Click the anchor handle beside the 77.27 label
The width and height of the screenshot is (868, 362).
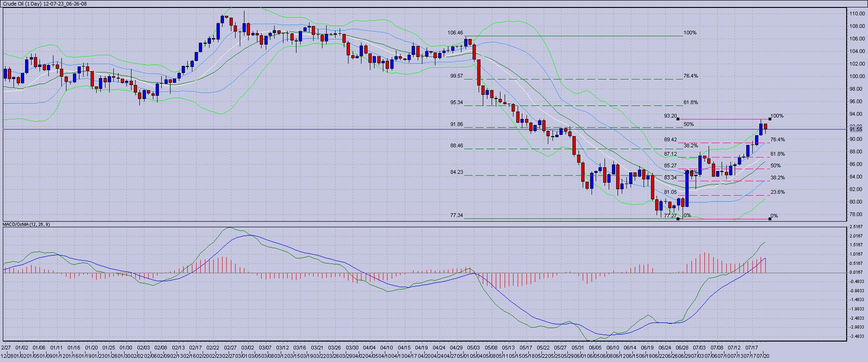[677, 219]
